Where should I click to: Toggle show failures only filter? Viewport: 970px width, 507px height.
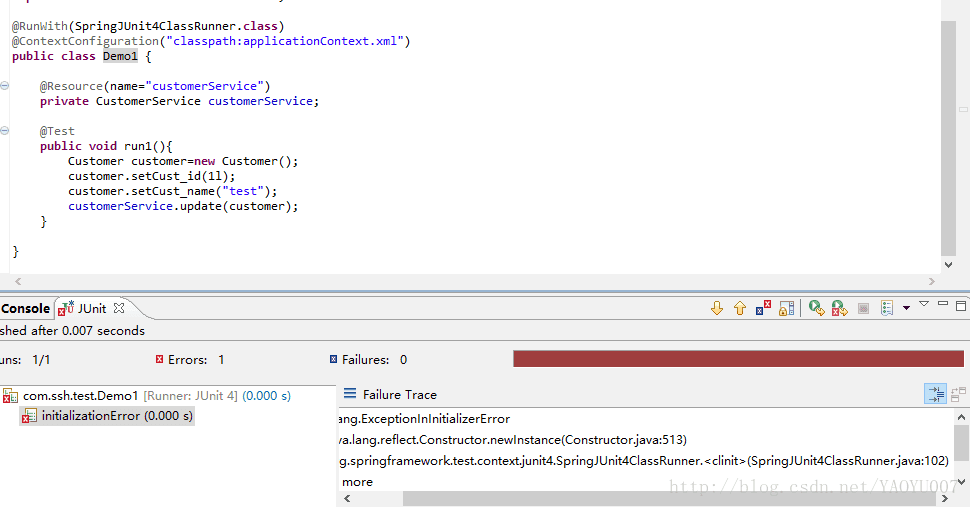[x=763, y=308]
